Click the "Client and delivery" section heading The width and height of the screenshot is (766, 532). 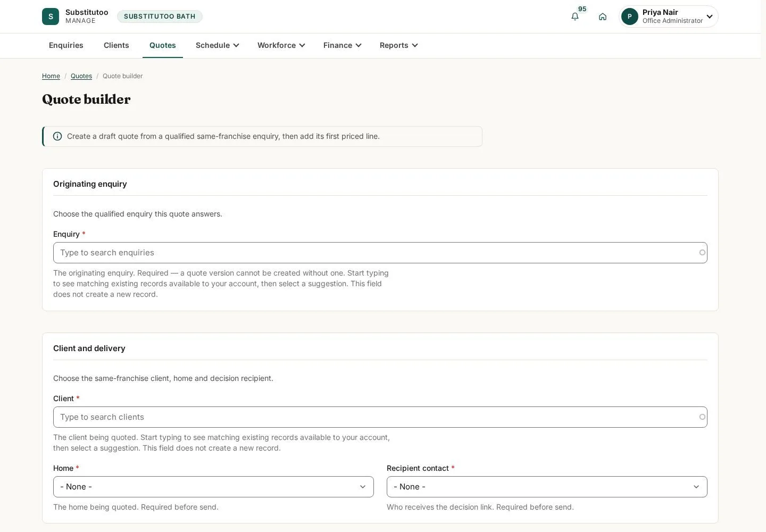[x=89, y=348]
